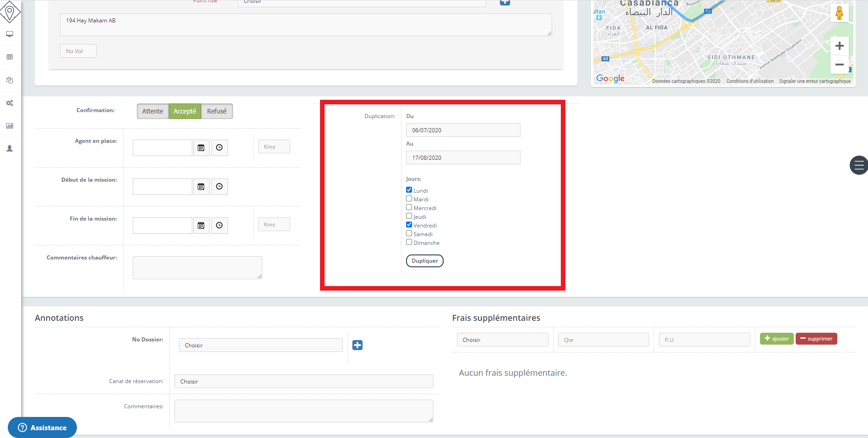Image resolution: width=868 pixels, height=438 pixels.
Task: Click the Dupliquer button
Action: click(x=424, y=261)
